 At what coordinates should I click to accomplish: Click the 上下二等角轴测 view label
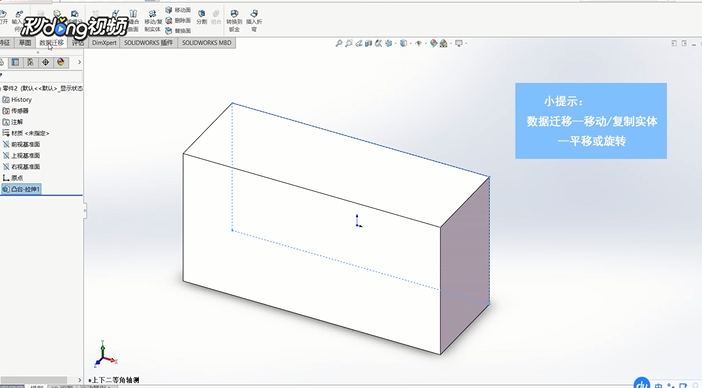[x=114, y=380]
